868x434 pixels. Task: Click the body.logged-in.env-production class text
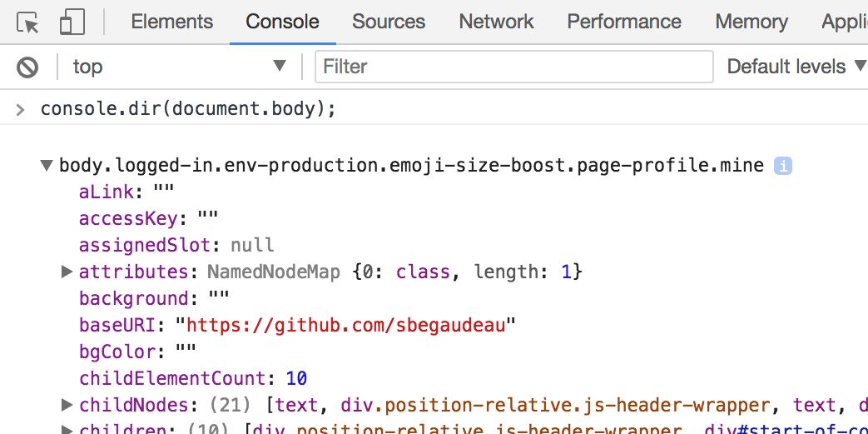[x=411, y=165]
